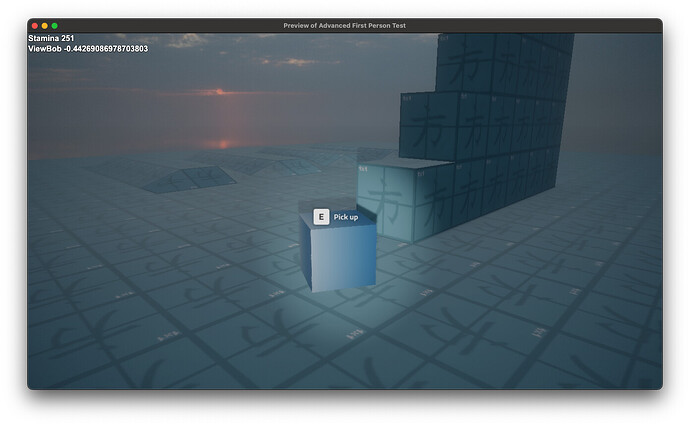Image resolution: width=690 pixels, height=426 pixels.
Task: Click the ViewBob value debug text
Action: [x=88, y=49]
